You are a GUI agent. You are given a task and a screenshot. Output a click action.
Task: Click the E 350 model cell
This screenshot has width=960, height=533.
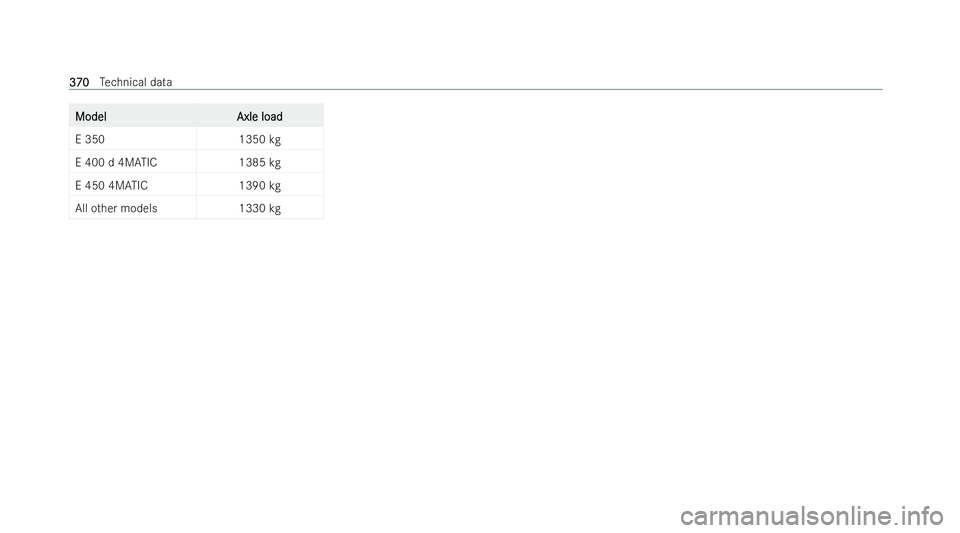90,139
